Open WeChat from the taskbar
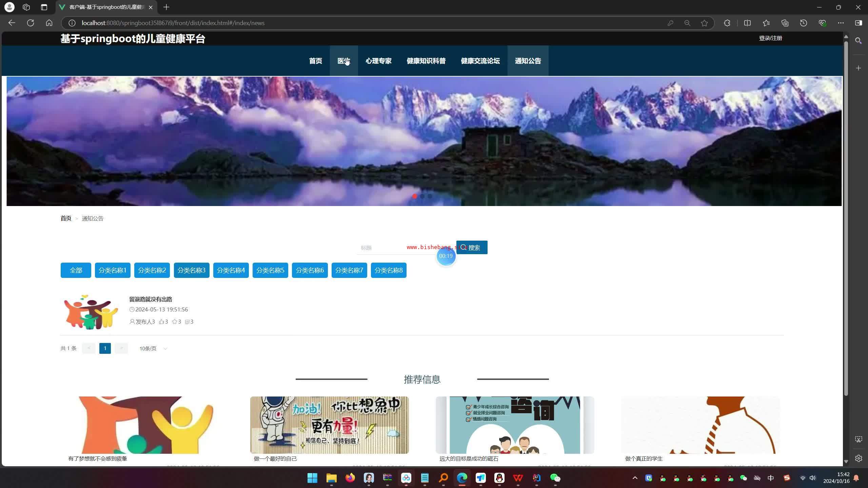This screenshot has height=488, width=868. click(555, 478)
